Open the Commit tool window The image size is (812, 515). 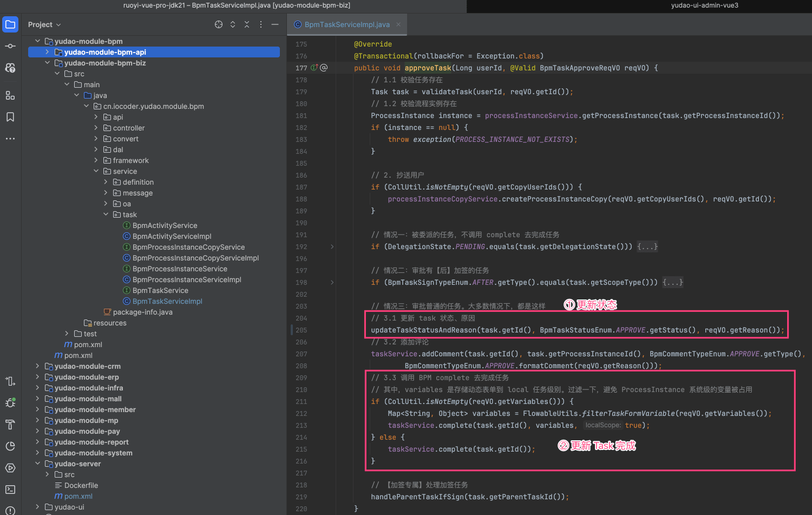click(x=10, y=46)
